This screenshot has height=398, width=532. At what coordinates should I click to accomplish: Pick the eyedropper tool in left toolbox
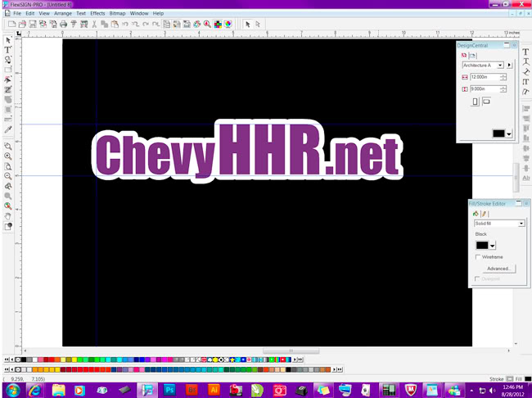(8, 129)
